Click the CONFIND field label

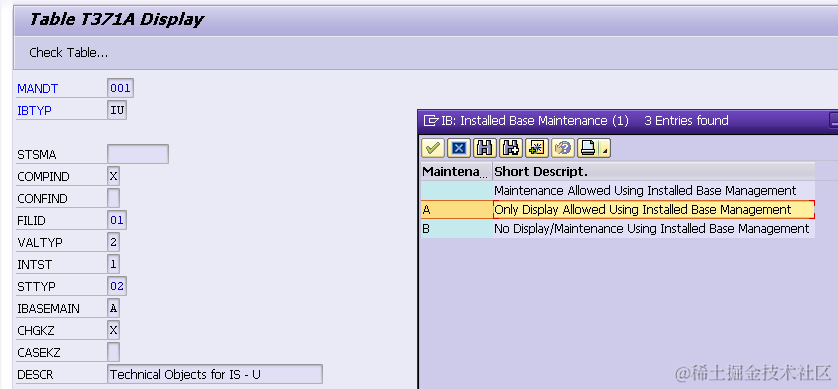click(42, 198)
